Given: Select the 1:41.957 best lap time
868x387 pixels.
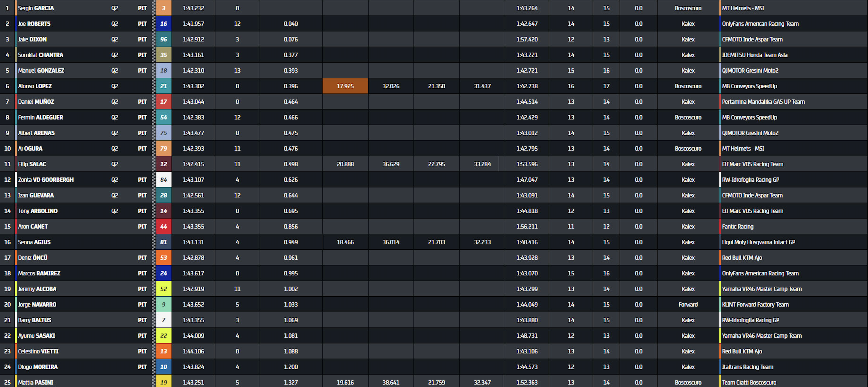Looking at the screenshot, I should (x=193, y=23).
